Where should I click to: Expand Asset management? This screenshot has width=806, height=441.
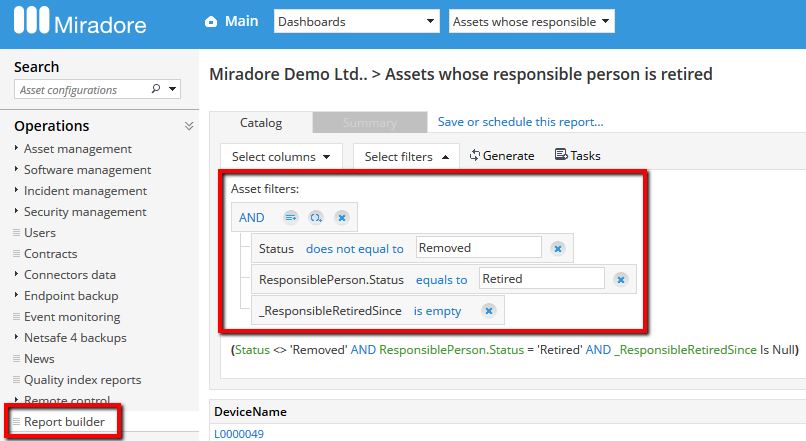(78, 149)
